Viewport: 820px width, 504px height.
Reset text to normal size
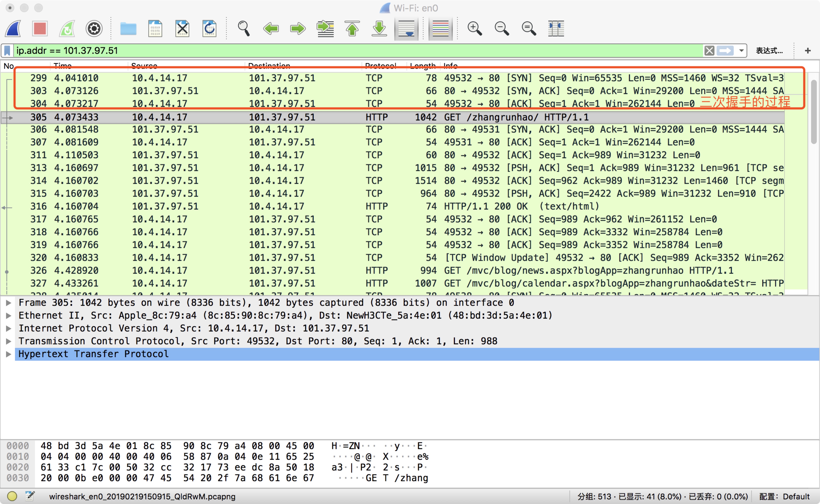[529, 28]
